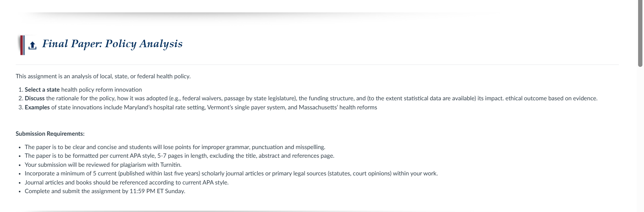Click the red and blue vertical bar ornament
Screen dimensions: 644x212
click(x=22, y=45)
